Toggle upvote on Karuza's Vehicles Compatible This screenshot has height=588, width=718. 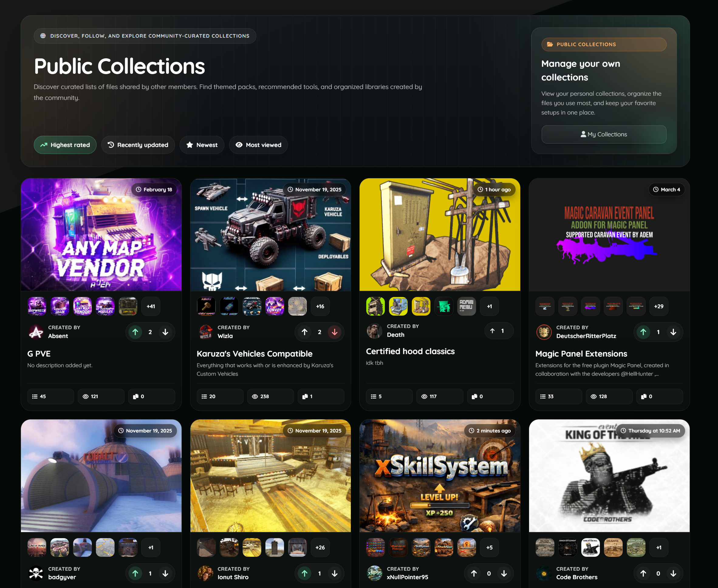pyautogui.click(x=304, y=332)
